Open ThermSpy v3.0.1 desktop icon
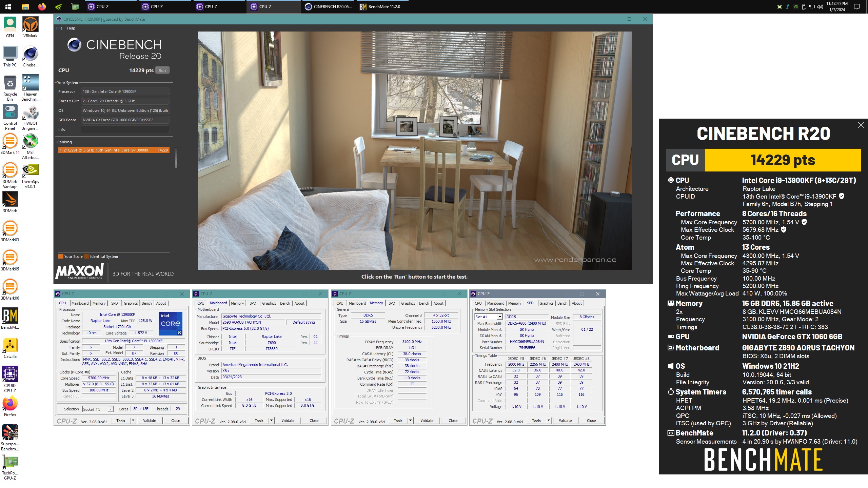Viewport: 868px width, 488px height. (30, 176)
